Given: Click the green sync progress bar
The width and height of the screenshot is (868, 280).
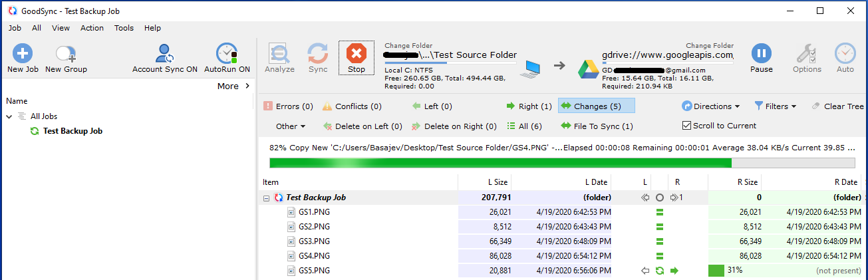Looking at the screenshot, I should (x=499, y=163).
